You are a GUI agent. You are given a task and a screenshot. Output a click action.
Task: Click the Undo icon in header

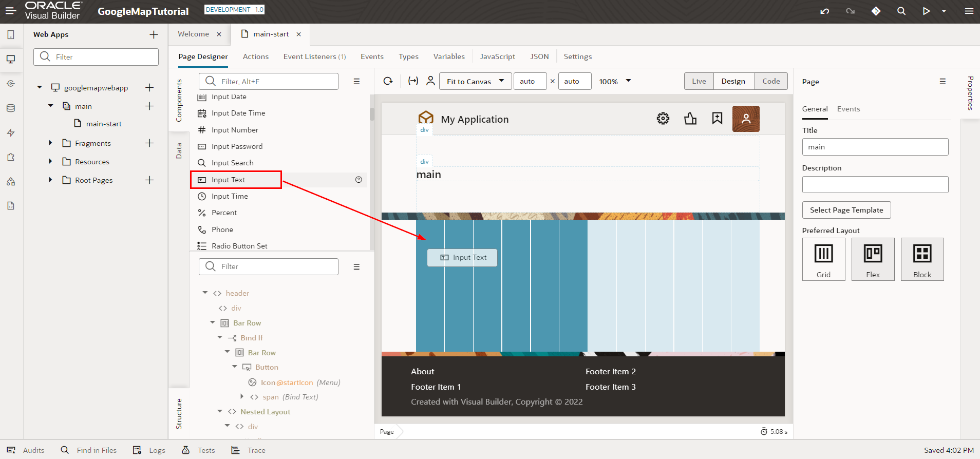tap(824, 11)
